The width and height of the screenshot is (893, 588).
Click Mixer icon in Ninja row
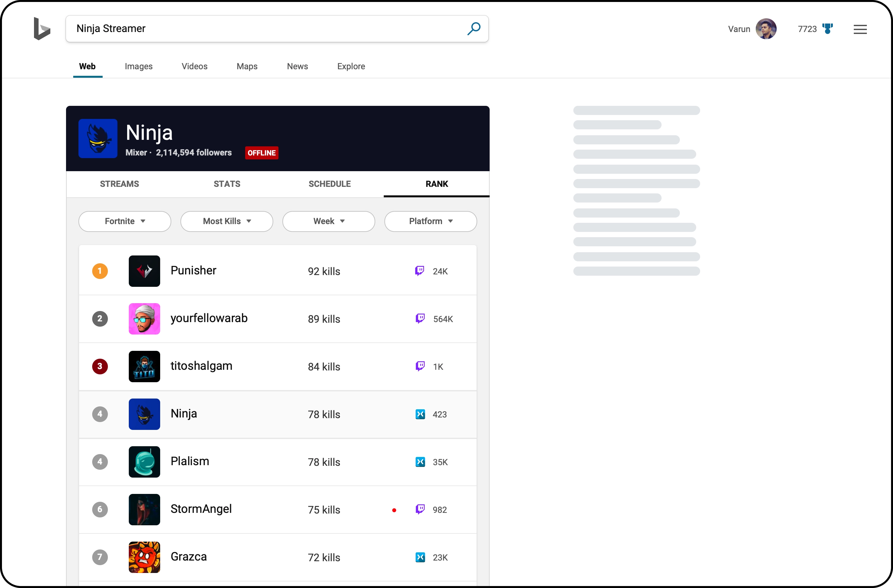(x=420, y=414)
